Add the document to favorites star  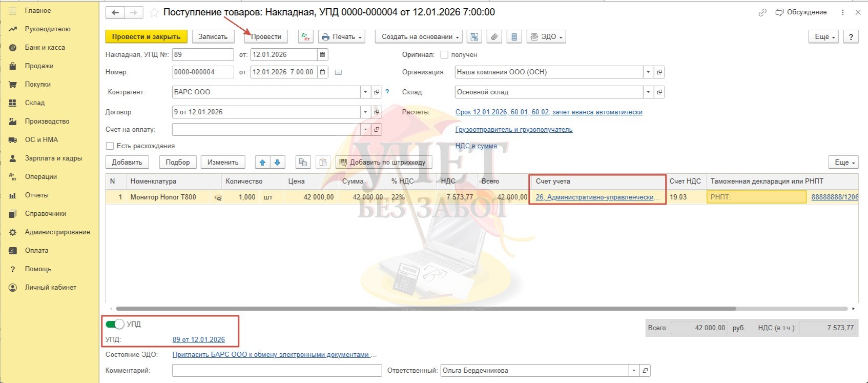tap(154, 13)
